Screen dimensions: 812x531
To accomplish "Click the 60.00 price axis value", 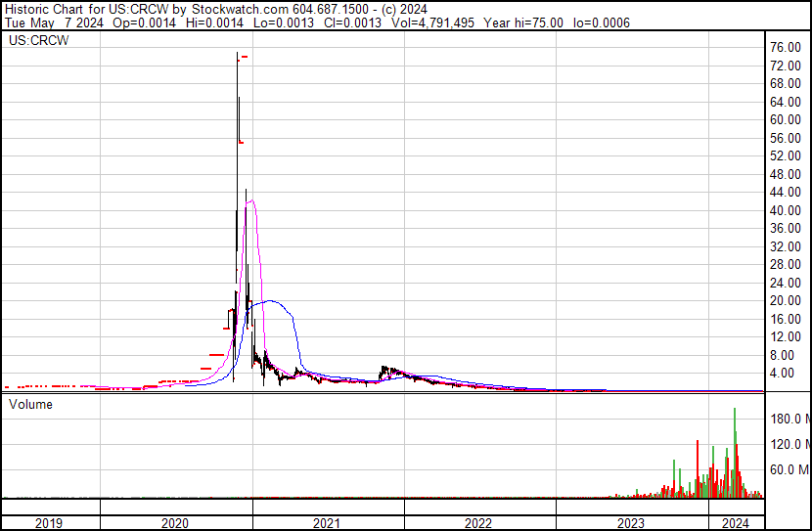I will coord(786,120).
